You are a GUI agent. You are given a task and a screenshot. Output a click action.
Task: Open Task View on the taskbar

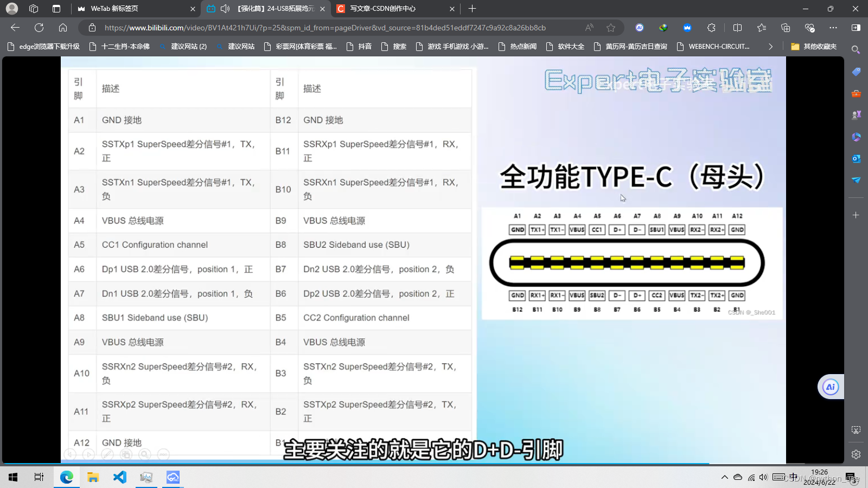(x=39, y=477)
